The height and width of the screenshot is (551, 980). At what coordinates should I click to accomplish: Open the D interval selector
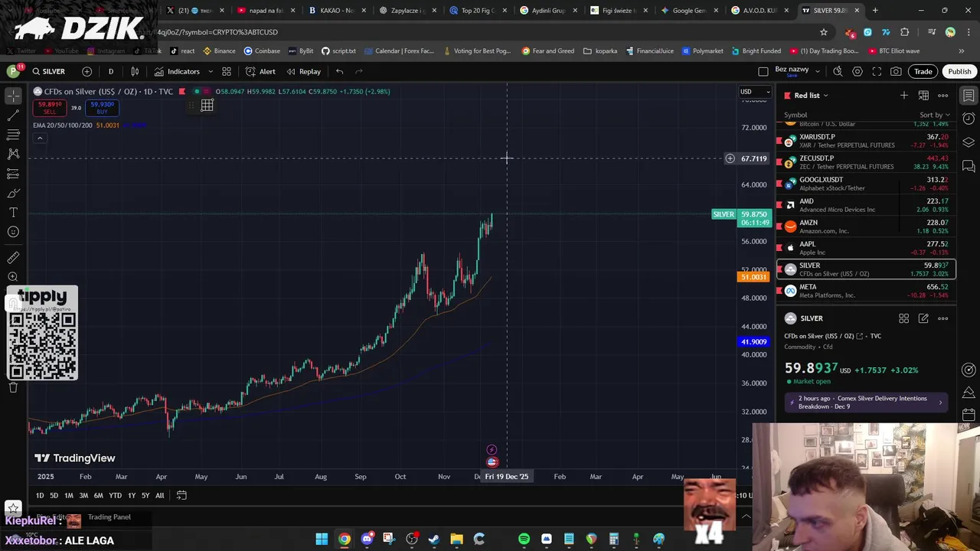(111, 71)
